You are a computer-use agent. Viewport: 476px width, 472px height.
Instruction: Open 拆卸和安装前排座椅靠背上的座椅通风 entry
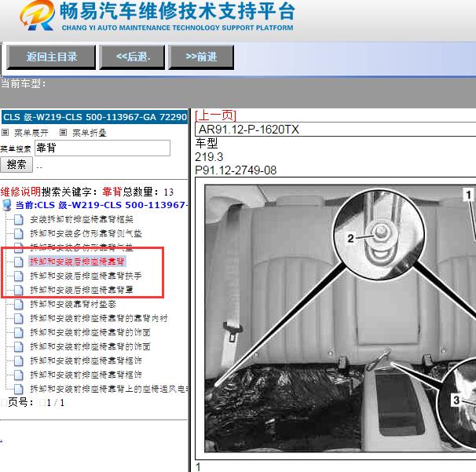[108, 389]
